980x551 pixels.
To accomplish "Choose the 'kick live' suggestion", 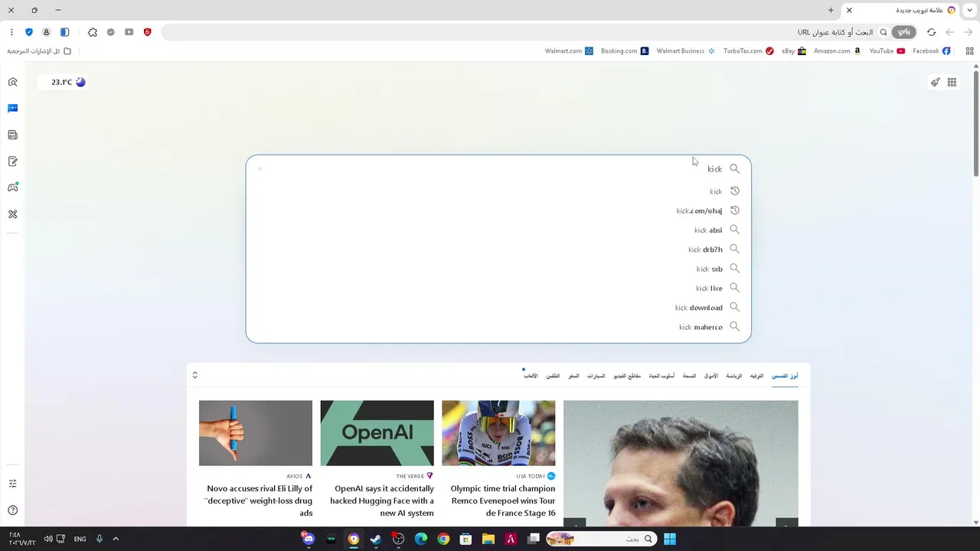I will click(498, 288).
